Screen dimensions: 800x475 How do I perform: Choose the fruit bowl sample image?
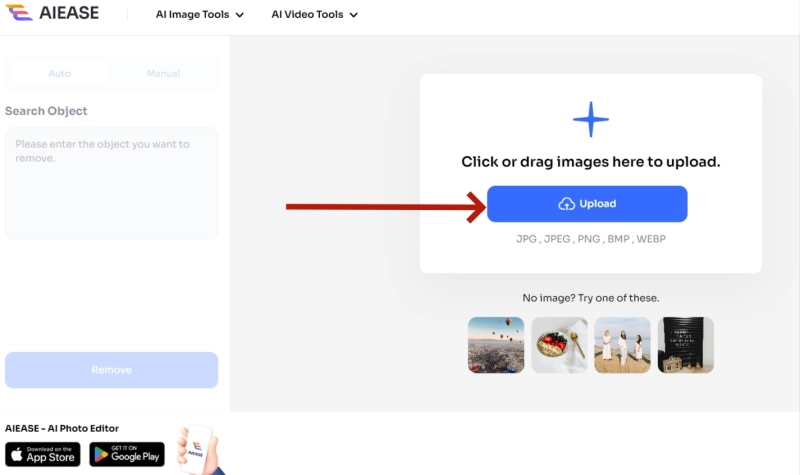click(x=559, y=345)
